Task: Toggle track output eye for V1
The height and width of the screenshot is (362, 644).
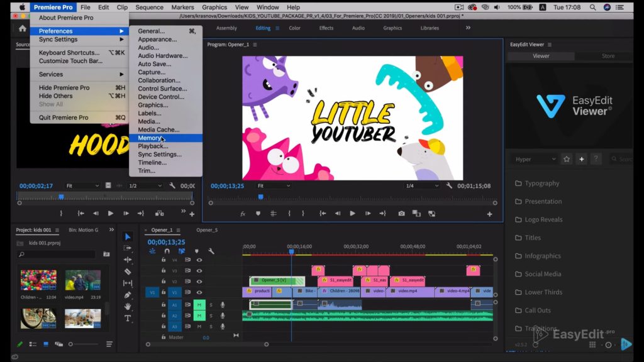Action: [x=199, y=292]
